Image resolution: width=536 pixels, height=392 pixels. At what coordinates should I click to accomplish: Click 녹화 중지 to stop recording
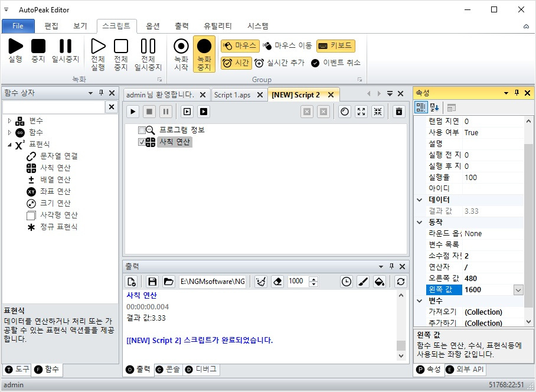point(204,54)
